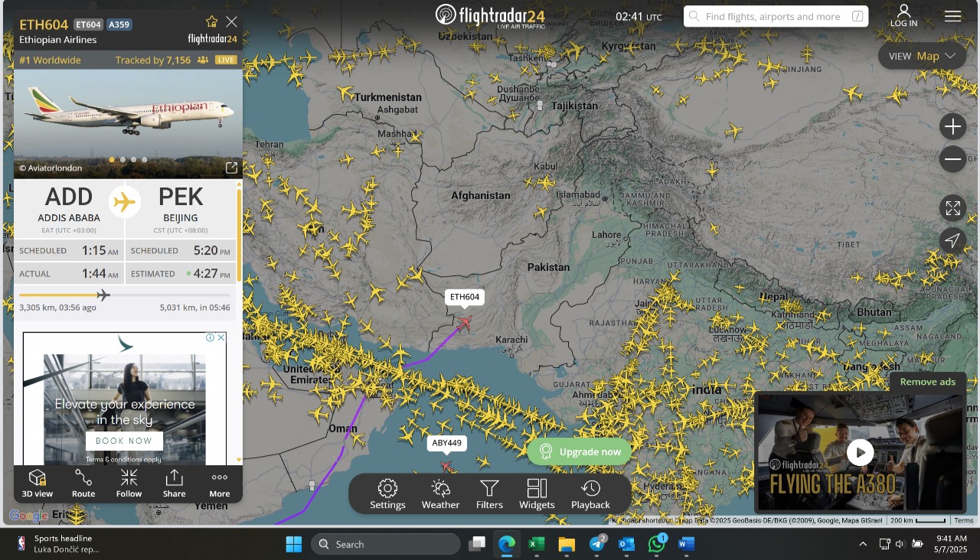The image size is (980, 560).
Task: Open the hamburger main menu
Action: (952, 16)
